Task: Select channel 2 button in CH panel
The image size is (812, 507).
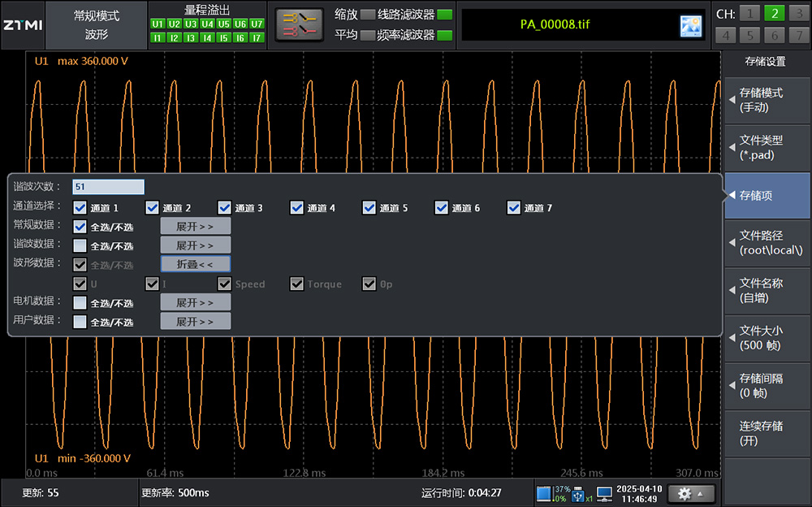Action: pyautogui.click(x=775, y=13)
